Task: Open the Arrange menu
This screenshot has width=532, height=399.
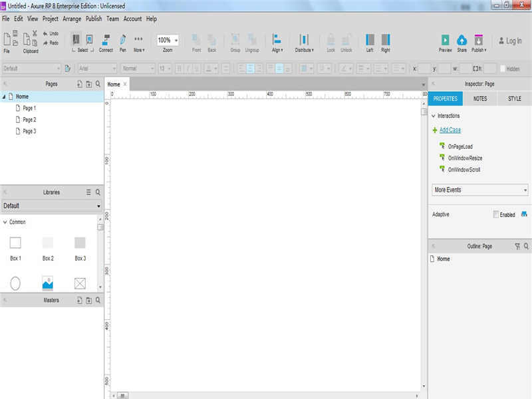Action: [72, 19]
